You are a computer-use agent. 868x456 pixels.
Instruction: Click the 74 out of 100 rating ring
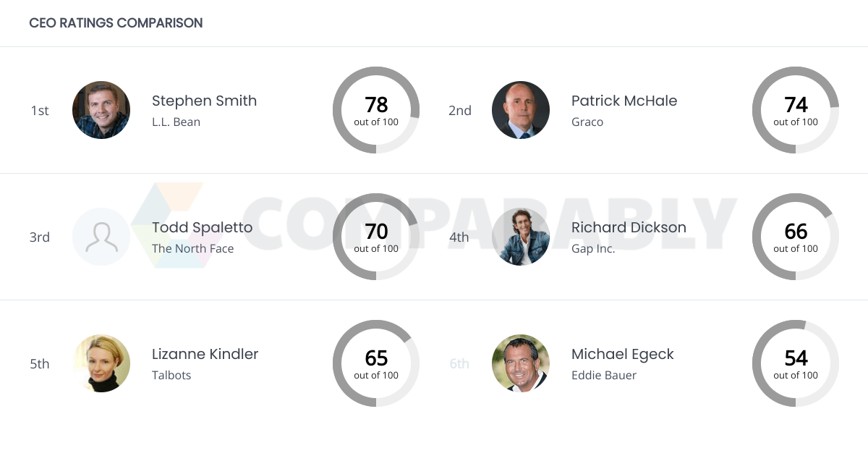pos(796,110)
